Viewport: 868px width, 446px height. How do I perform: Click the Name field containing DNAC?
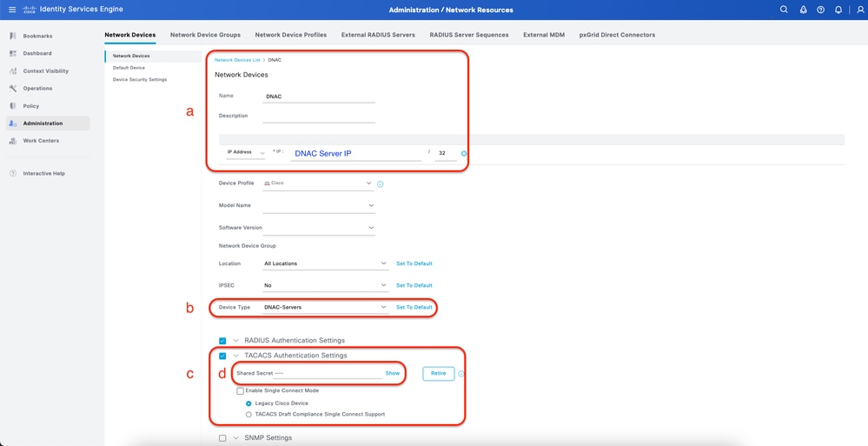point(319,97)
